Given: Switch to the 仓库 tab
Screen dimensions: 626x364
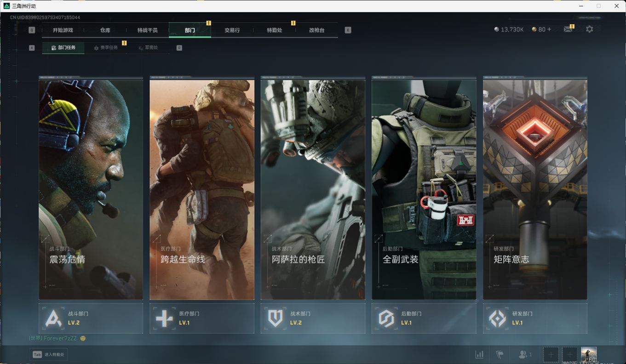Looking at the screenshot, I should point(105,30).
